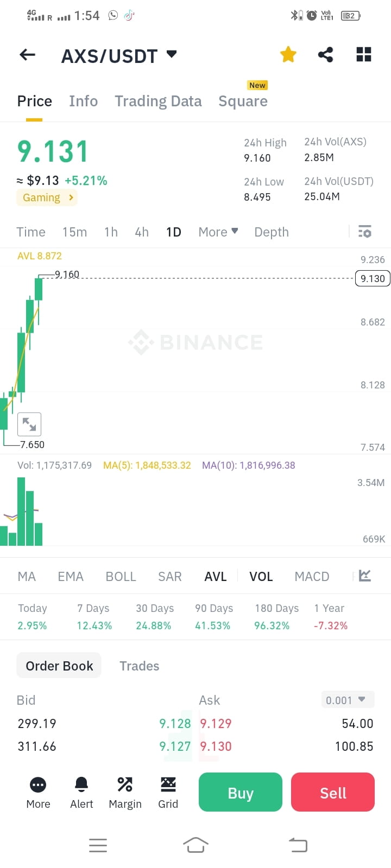This screenshot has height=868, width=391.
Task: Tap the fullscreen chart expand icon
Action: pyautogui.click(x=29, y=424)
